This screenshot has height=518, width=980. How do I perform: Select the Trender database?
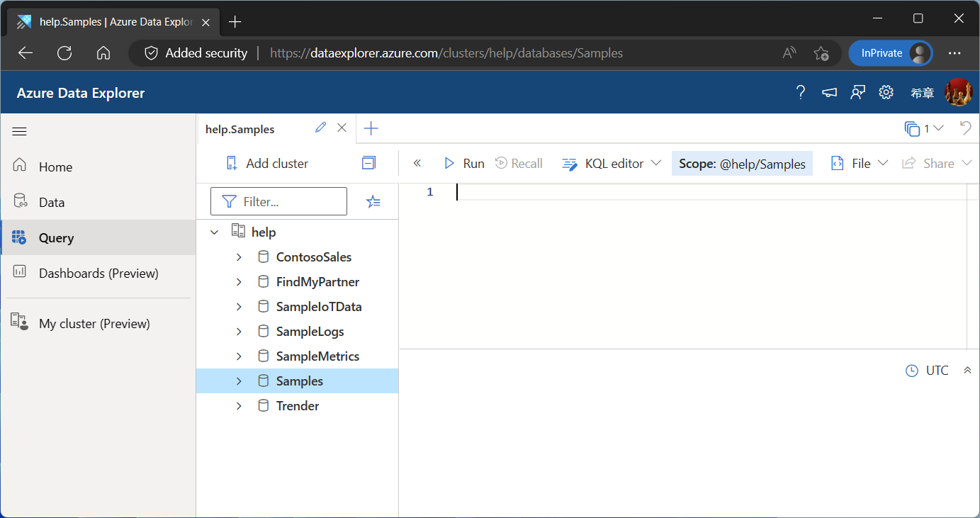pos(298,406)
